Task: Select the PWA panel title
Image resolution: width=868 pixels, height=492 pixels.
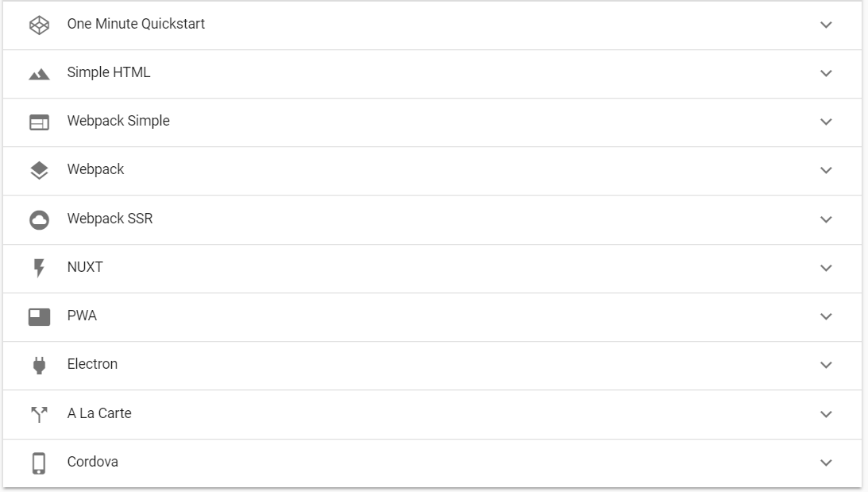Action: tap(82, 316)
